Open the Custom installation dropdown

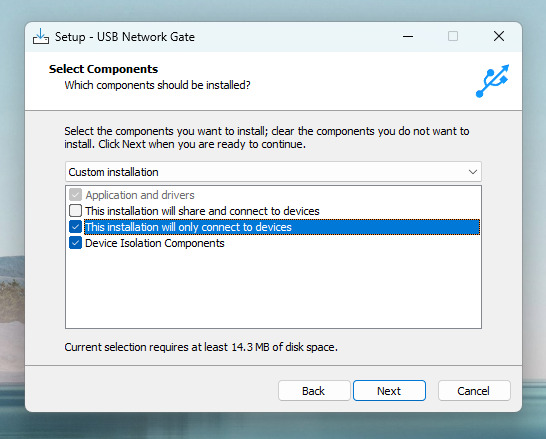(273, 172)
